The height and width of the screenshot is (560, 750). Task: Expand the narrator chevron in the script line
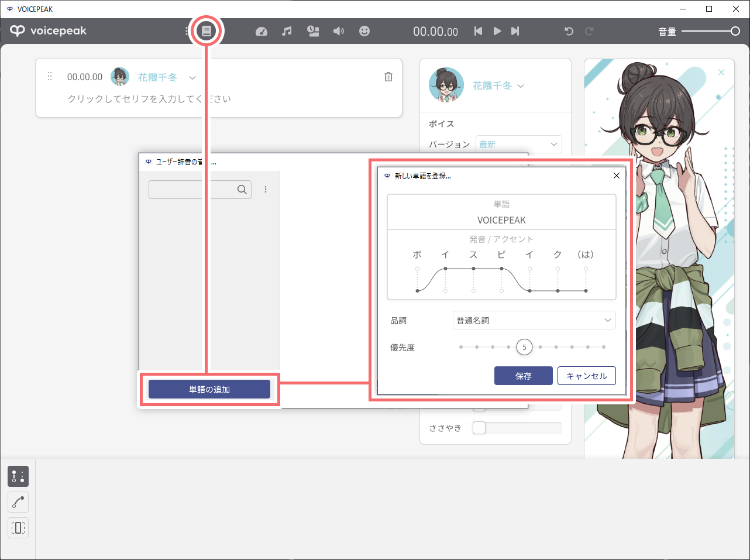click(x=192, y=77)
